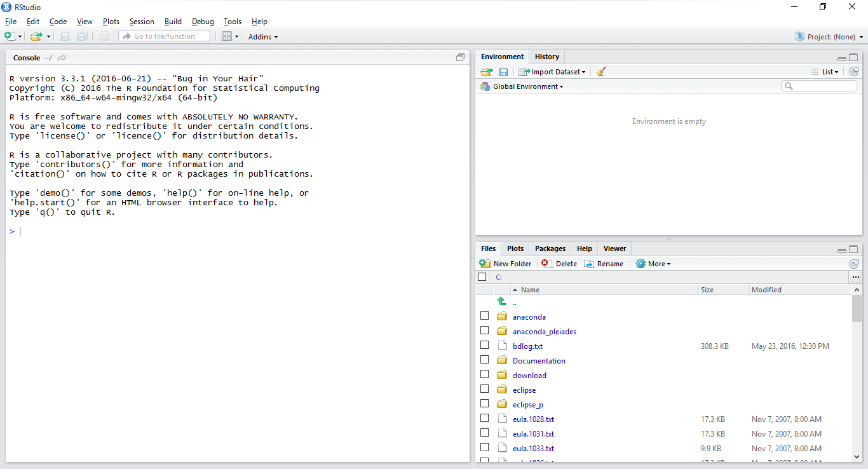Open the anaconda_pleiades folder link
868x469 pixels.
[545, 331]
